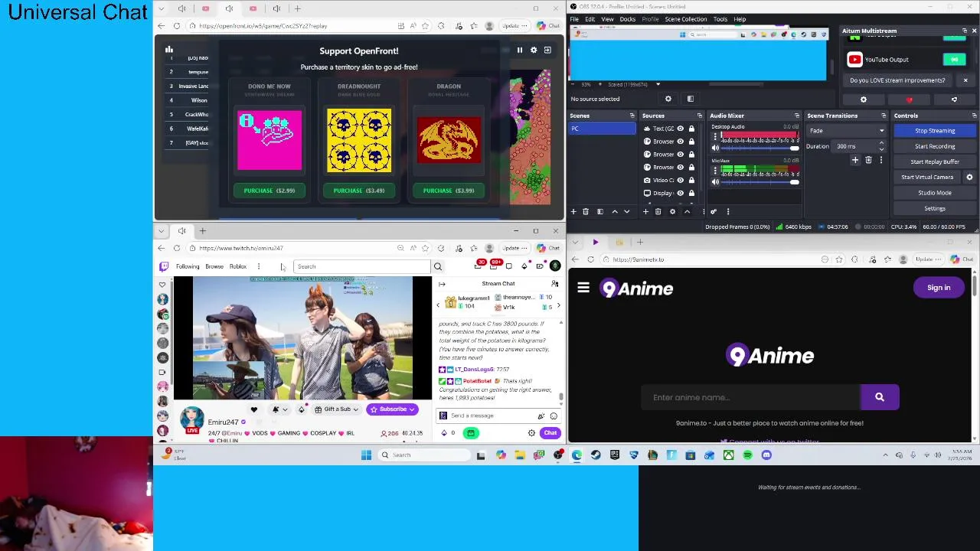Open OBS File menu
Image resolution: width=980 pixels, height=551 pixels.
[x=574, y=19]
